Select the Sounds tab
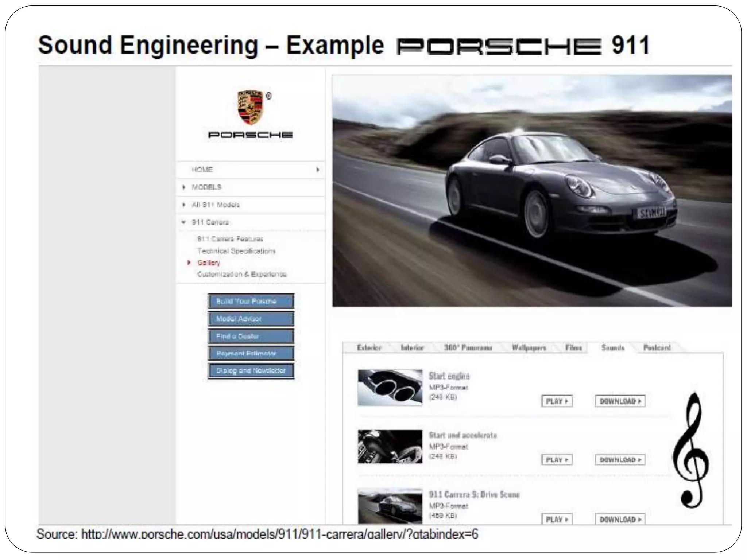Image resolution: width=747 pixels, height=560 pixels. click(x=612, y=347)
